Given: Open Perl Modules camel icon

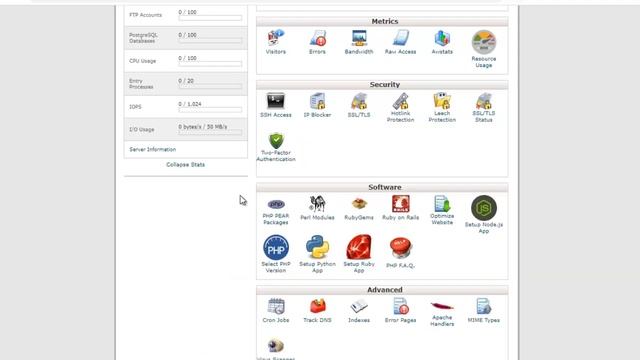Looking at the screenshot, I should point(318,204).
